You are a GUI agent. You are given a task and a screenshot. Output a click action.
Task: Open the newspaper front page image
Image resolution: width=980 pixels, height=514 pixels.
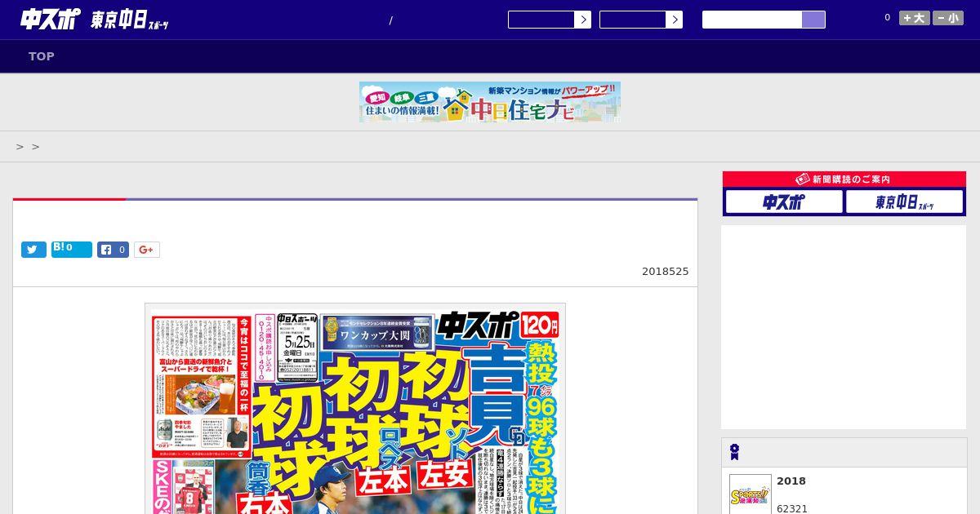(x=355, y=409)
